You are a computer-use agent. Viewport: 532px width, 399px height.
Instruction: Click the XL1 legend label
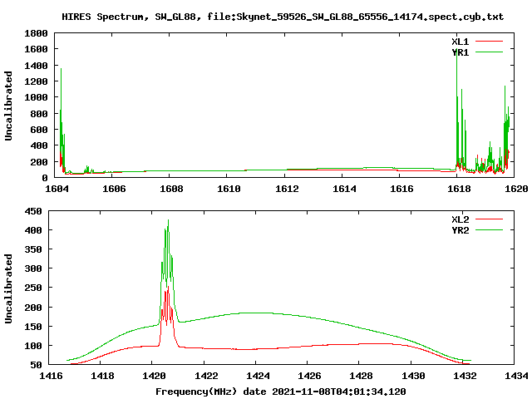[x=461, y=41]
